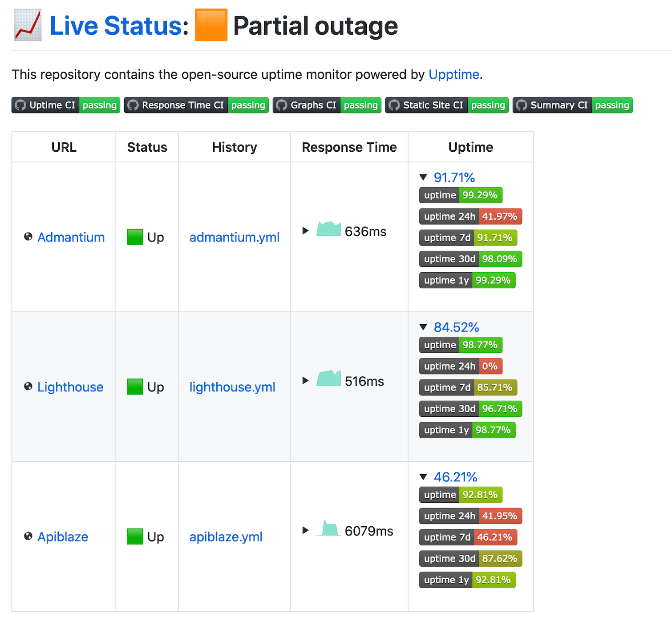The image size is (672, 629).
Task: Click the green status square in Apiblaze row
Action: [x=135, y=536]
